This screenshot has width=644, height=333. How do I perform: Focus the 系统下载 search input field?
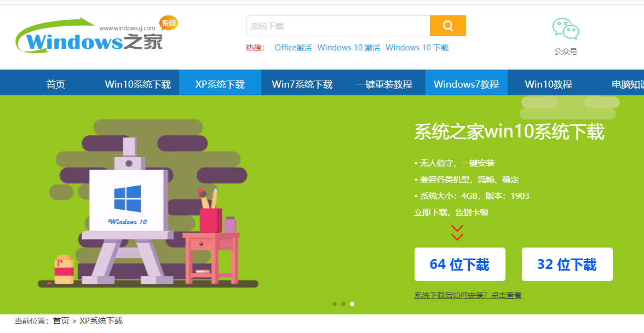(338, 26)
